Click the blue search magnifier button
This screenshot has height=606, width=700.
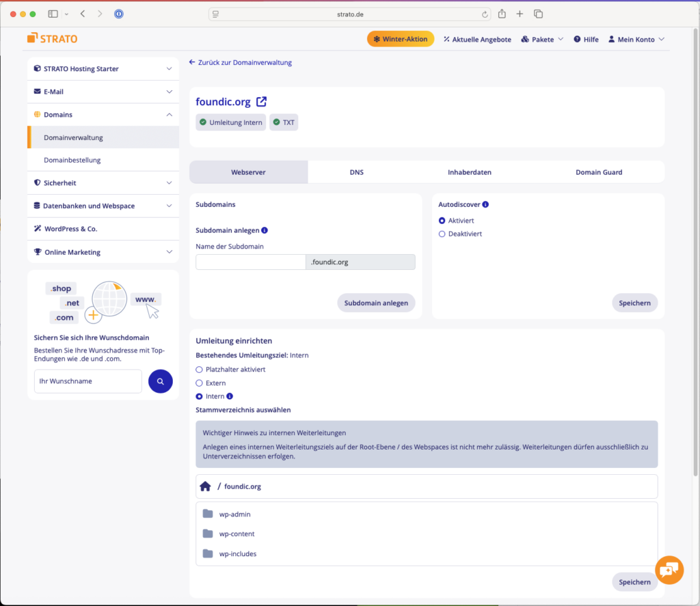(160, 381)
